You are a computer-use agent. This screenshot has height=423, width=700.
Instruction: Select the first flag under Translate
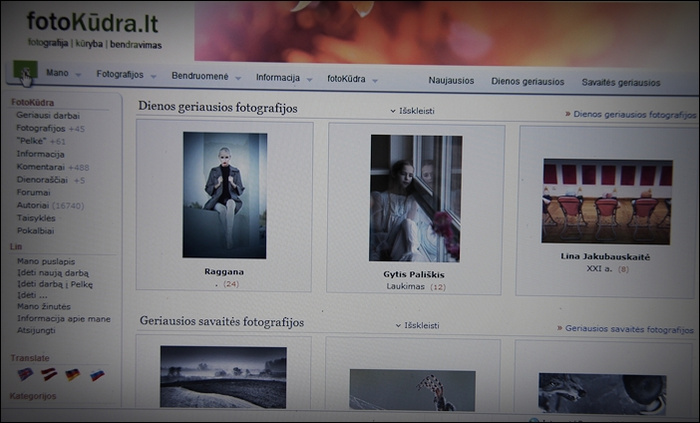25,374
